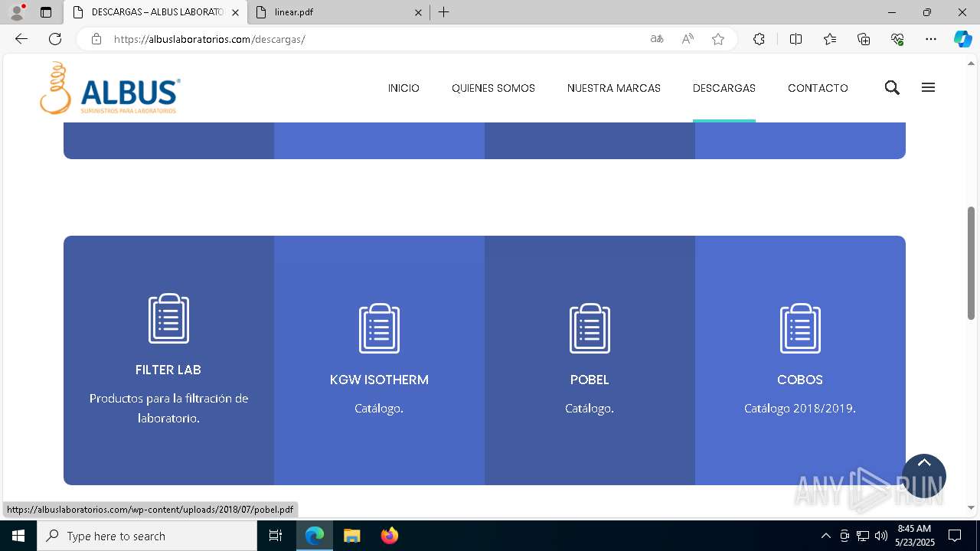980x551 pixels.
Task: Open File Explorer from the taskbar
Action: [352, 536]
